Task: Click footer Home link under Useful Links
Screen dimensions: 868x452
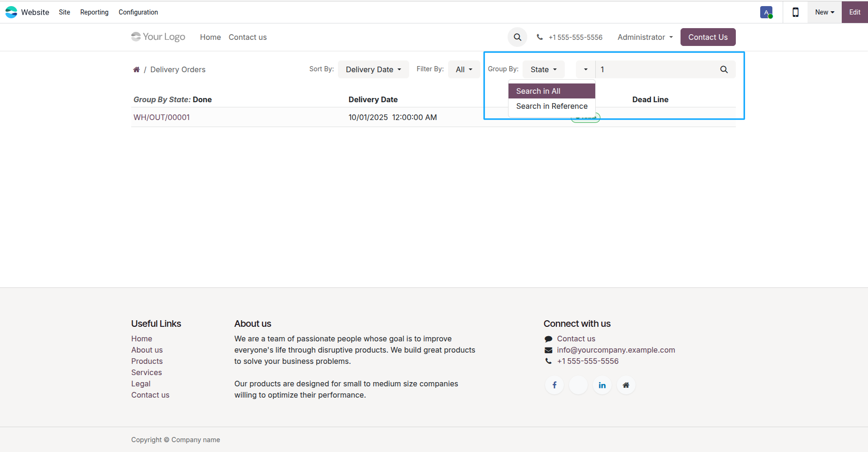Action: 142,339
